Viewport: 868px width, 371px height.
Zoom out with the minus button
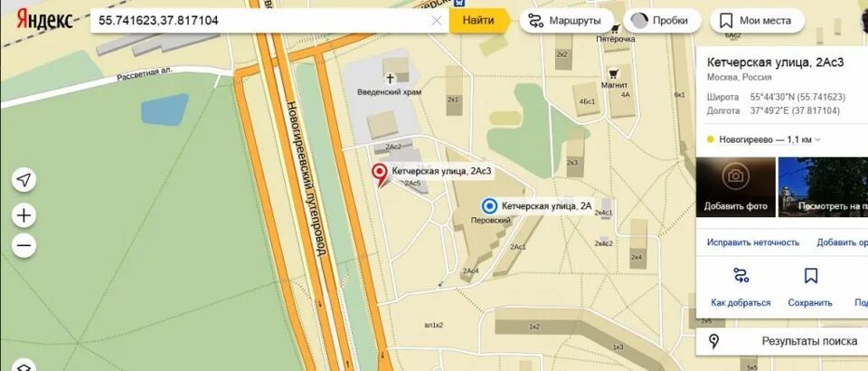pyautogui.click(x=24, y=245)
